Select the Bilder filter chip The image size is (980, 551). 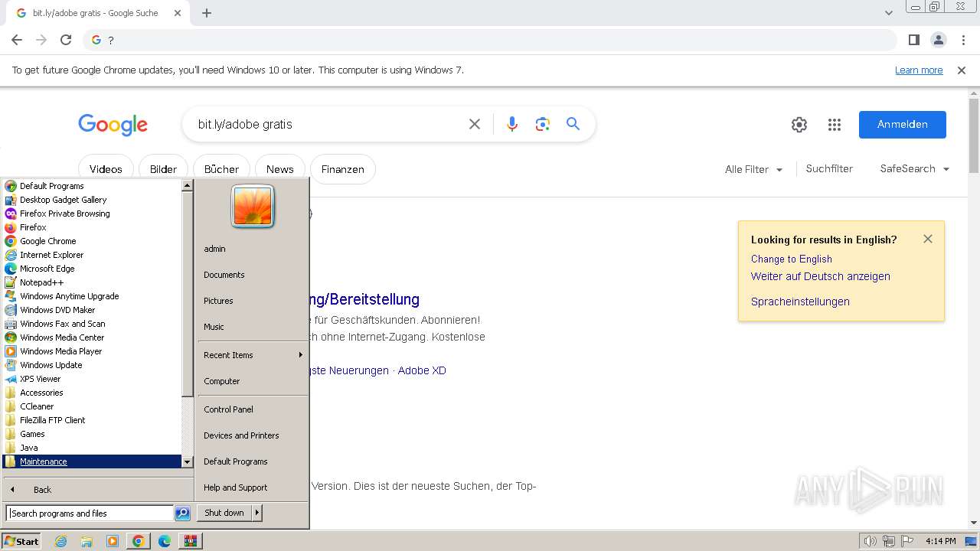[163, 169]
